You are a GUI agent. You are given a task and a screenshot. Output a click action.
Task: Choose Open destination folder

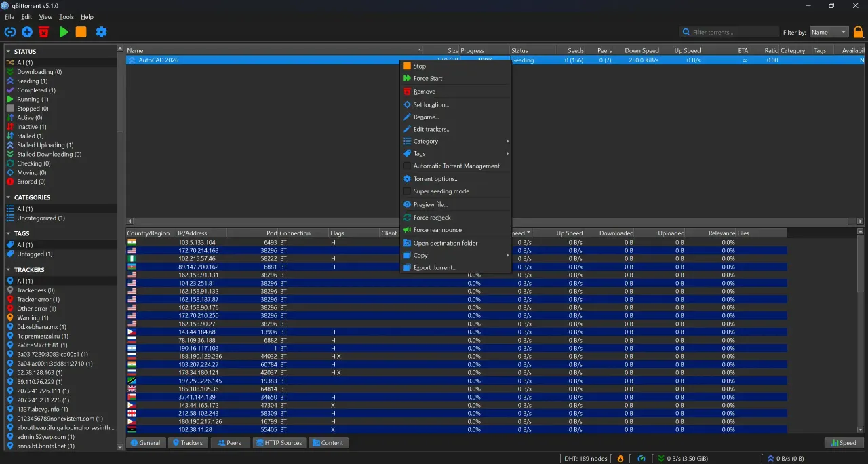[x=455, y=244]
